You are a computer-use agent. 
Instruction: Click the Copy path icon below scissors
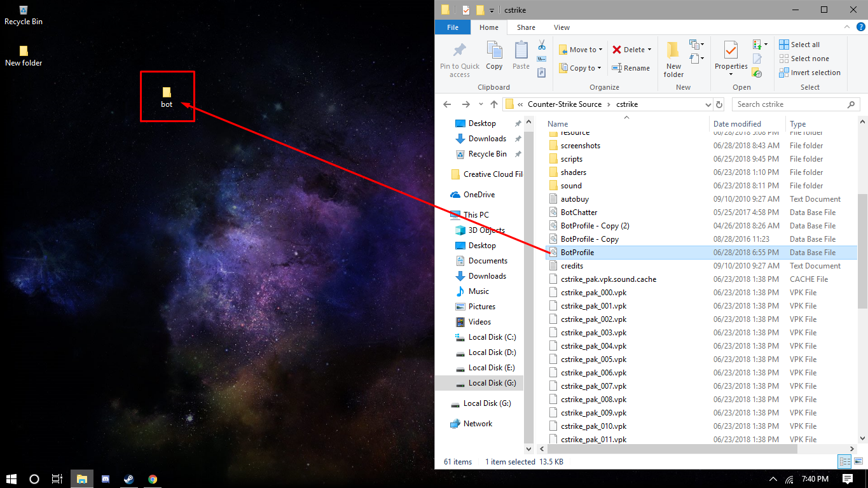(542, 59)
